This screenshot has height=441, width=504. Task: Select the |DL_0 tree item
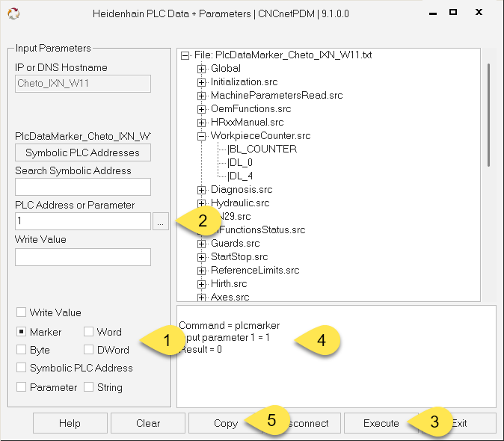tap(240, 162)
